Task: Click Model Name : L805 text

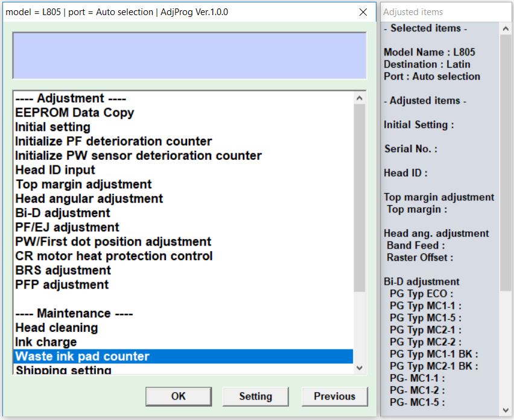Action: (430, 52)
